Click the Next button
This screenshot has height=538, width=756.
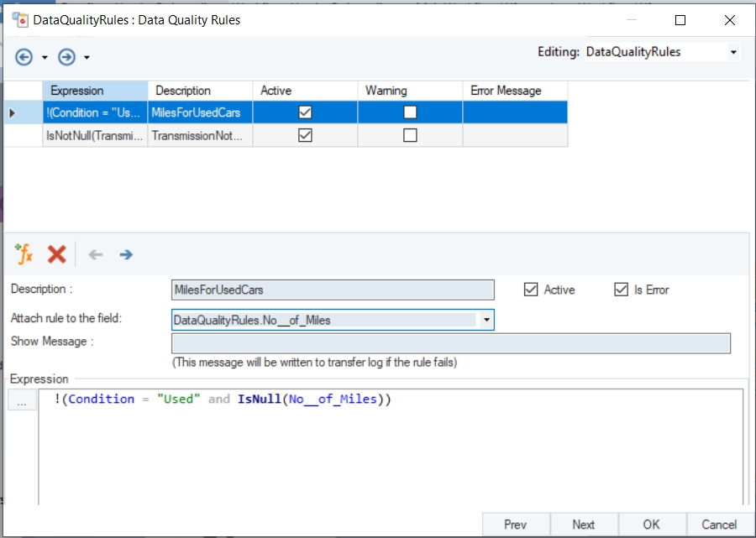point(583,525)
